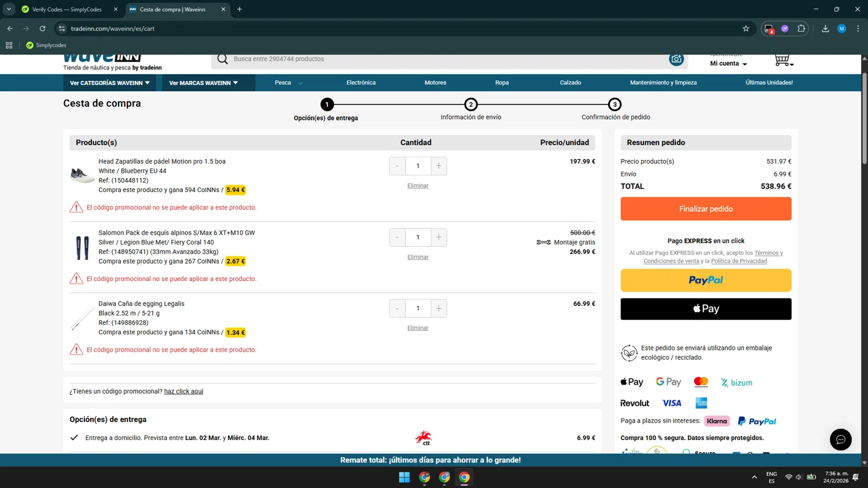Screen dimensions: 868x488
Task: Click 'haz click aquí' promo code link
Action: point(183,391)
